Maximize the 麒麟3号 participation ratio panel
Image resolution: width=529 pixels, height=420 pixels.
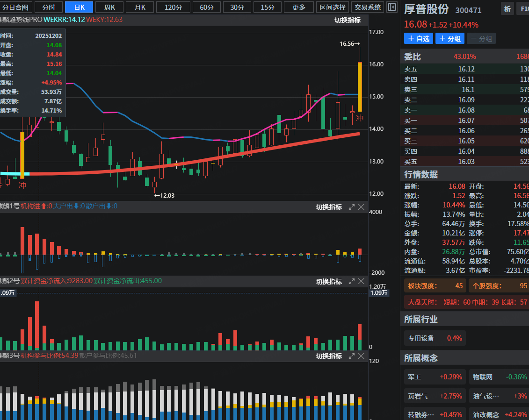pyautogui.click(x=352, y=356)
